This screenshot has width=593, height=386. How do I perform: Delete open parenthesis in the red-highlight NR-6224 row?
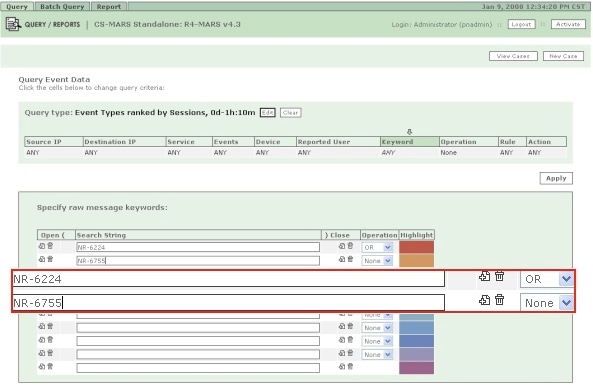(50, 246)
